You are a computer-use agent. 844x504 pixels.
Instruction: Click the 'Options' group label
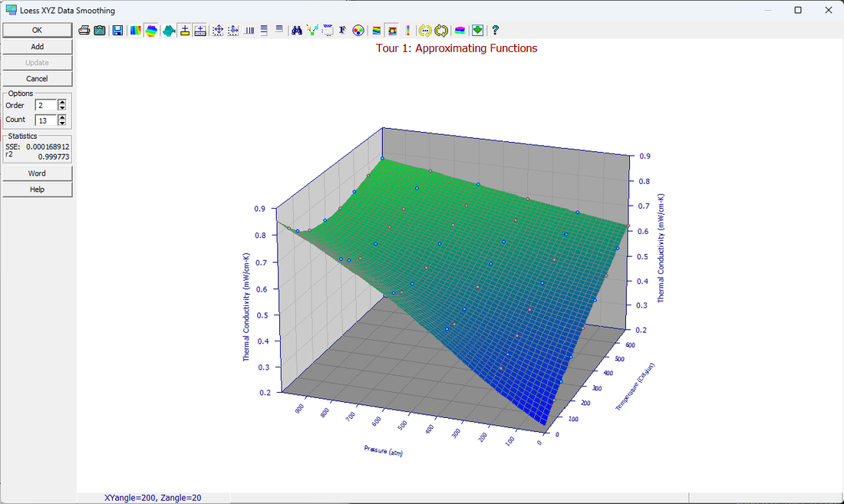[21, 94]
